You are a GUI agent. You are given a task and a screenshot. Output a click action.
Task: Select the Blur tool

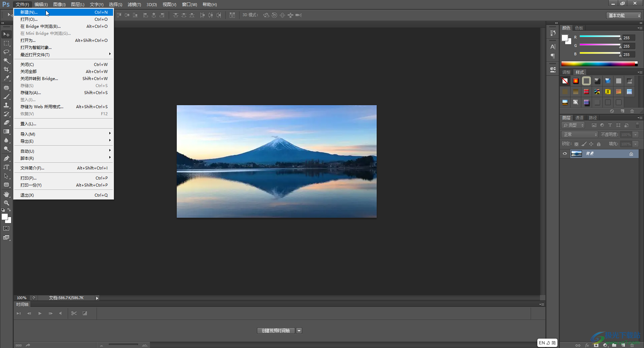point(6,140)
